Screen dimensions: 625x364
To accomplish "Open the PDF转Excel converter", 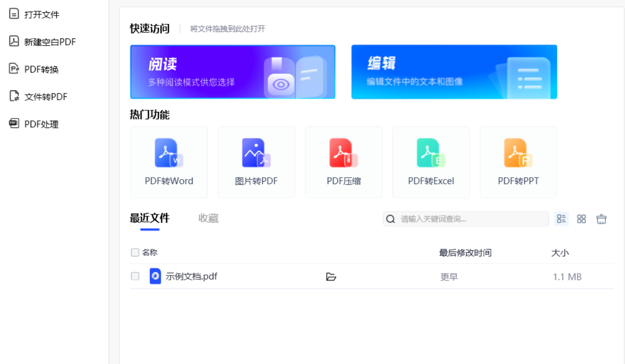I will 431,162.
